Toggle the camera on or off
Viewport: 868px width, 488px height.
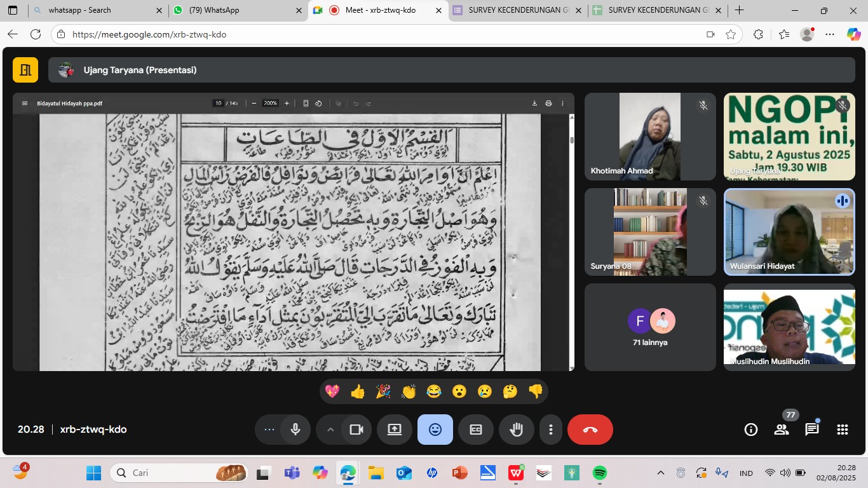[x=356, y=430]
